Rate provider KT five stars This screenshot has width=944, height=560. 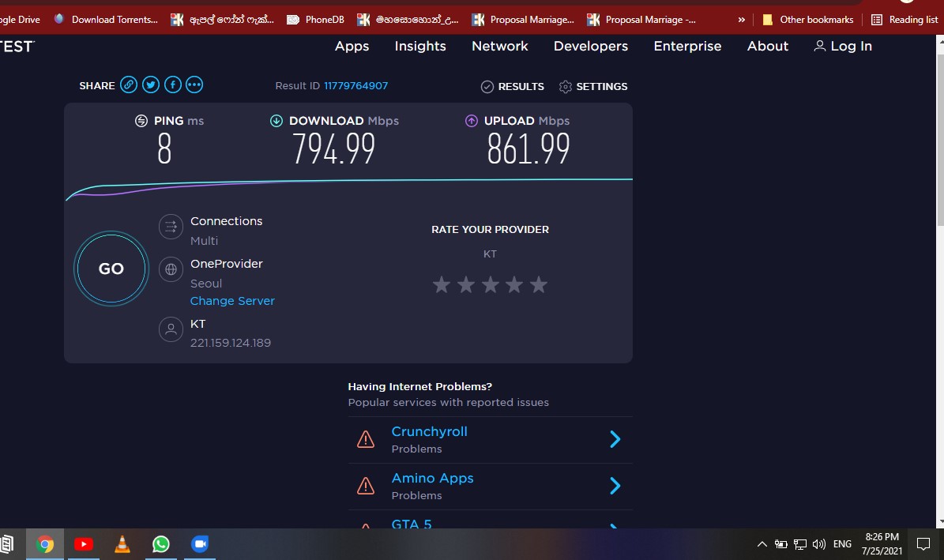[x=538, y=284]
